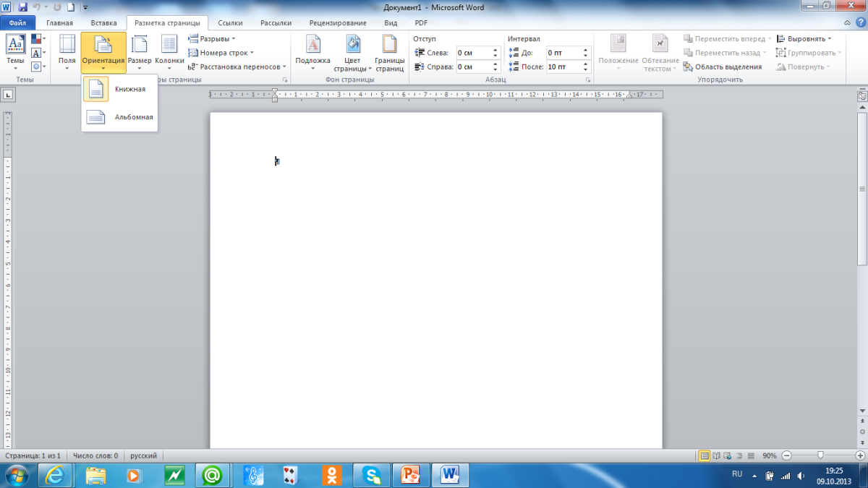This screenshot has height=488, width=868.
Task: Click the vertical scrollbar down arrow
Action: point(862,411)
